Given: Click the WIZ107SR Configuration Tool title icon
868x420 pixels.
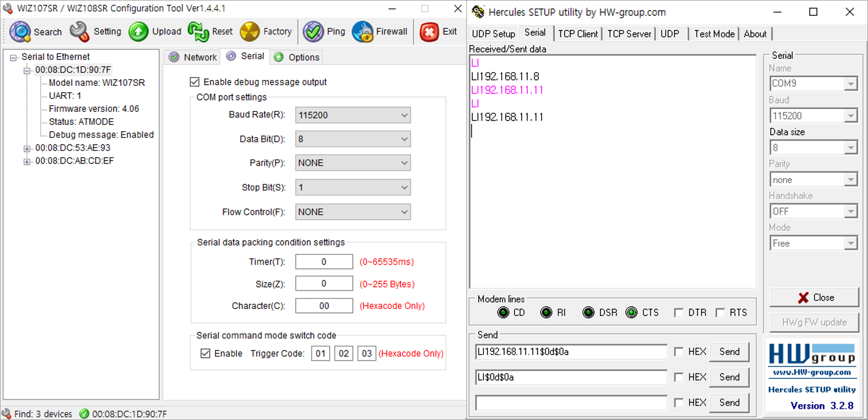Looking at the screenshot, I should tap(8, 8).
